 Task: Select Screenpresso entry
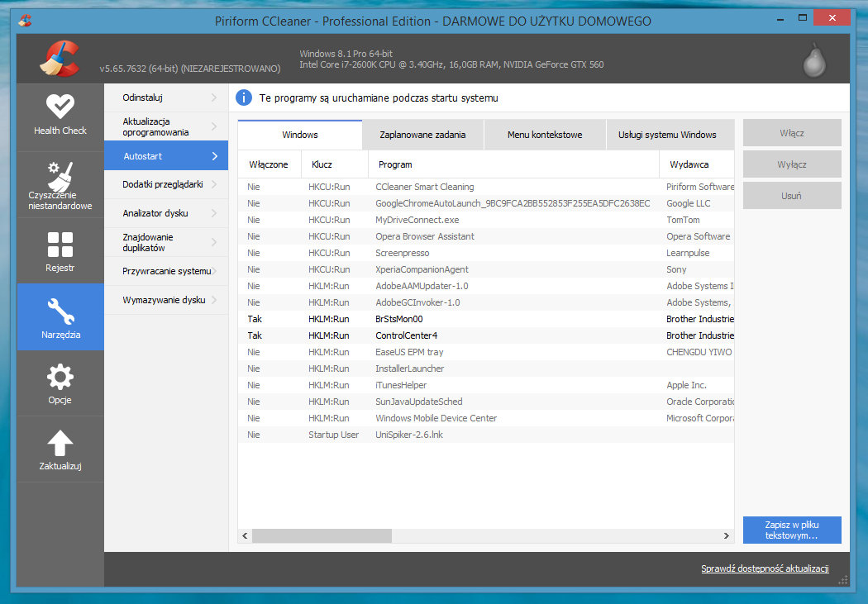pyautogui.click(x=486, y=253)
